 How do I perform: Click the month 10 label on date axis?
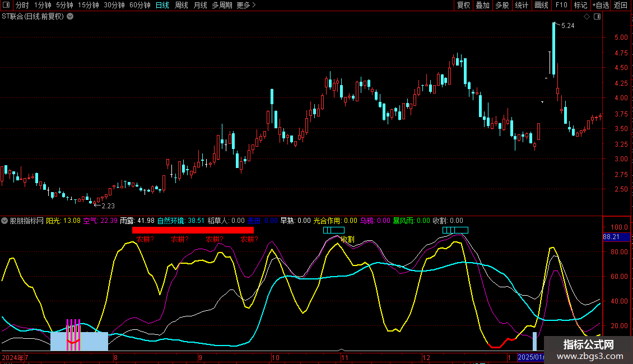[x=275, y=357]
